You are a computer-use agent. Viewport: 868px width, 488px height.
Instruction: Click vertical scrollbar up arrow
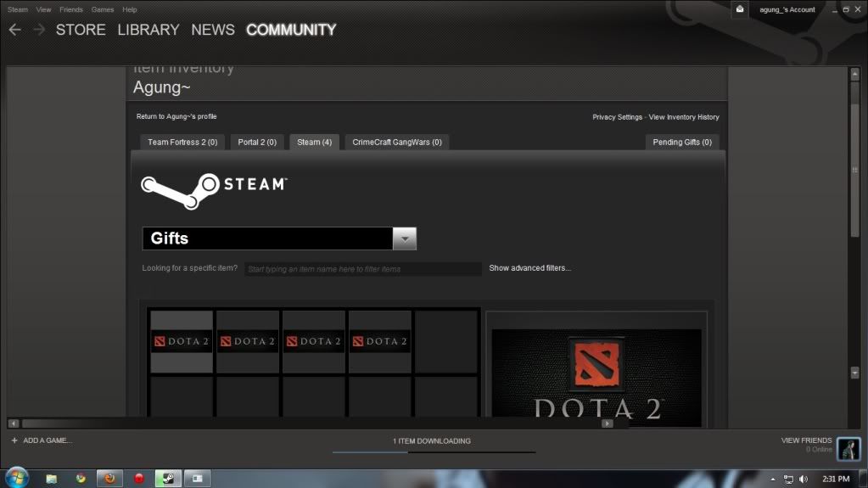[854, 74]
